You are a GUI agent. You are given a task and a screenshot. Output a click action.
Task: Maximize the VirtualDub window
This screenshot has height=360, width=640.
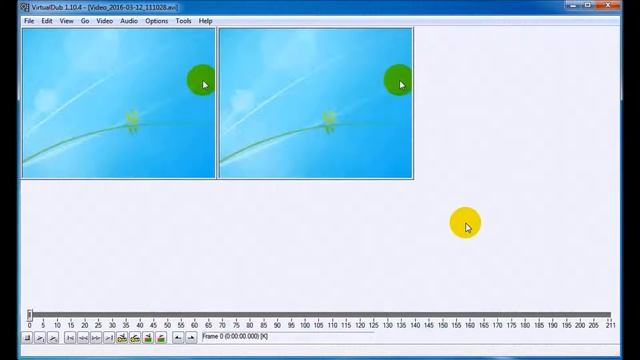tap(588, 5)
